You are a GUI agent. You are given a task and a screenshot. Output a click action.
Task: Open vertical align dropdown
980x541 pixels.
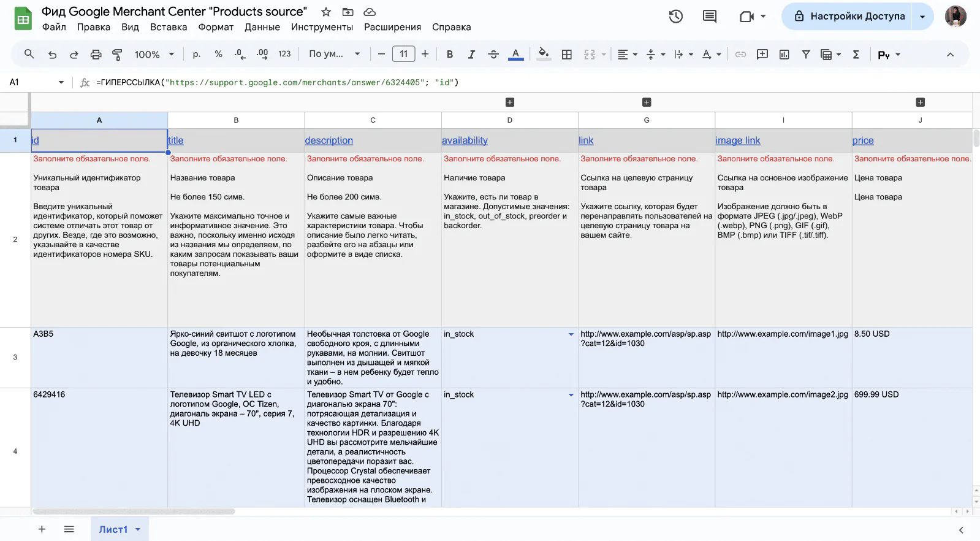(656, 55)
